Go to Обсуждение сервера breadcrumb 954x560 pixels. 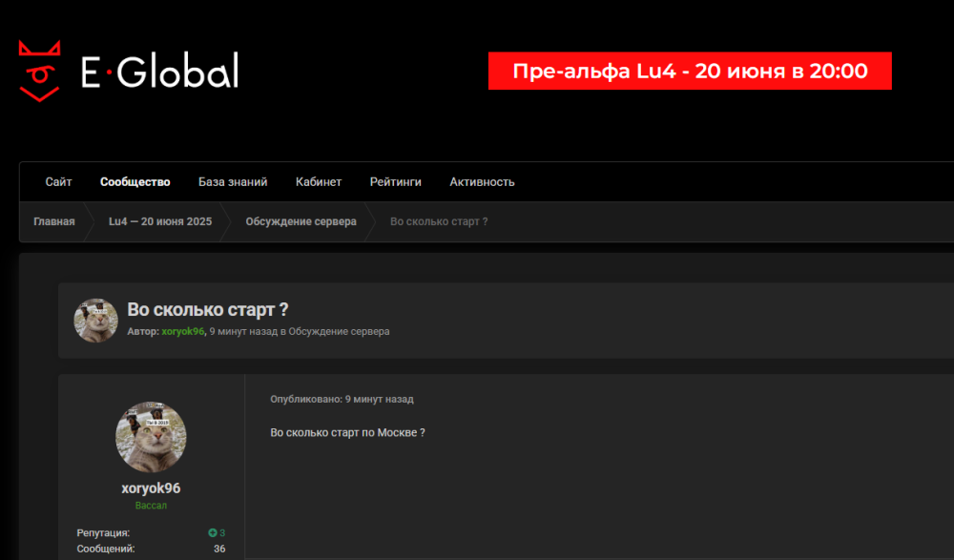pyautogui.click(x=301, y=221)
